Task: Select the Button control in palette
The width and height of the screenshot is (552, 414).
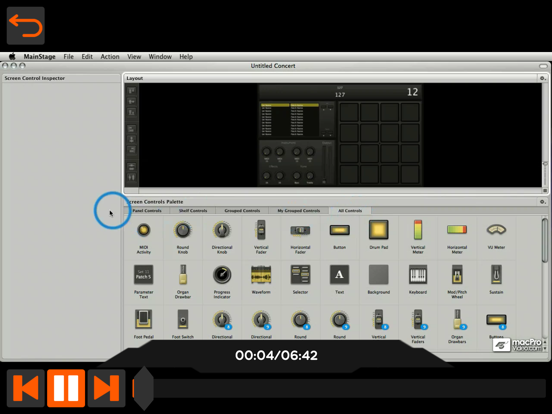Action: 339,230
